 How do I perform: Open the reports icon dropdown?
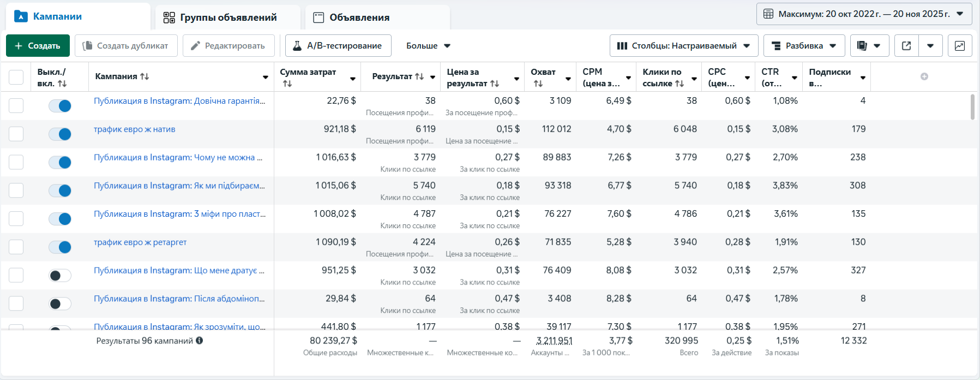point(869,46)
